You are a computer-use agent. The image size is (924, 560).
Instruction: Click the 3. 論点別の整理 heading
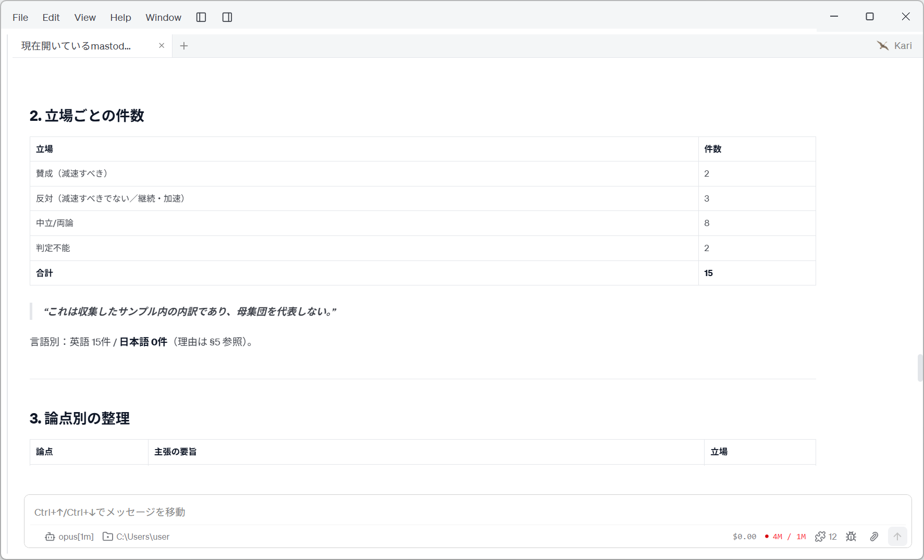coord(80,418)
